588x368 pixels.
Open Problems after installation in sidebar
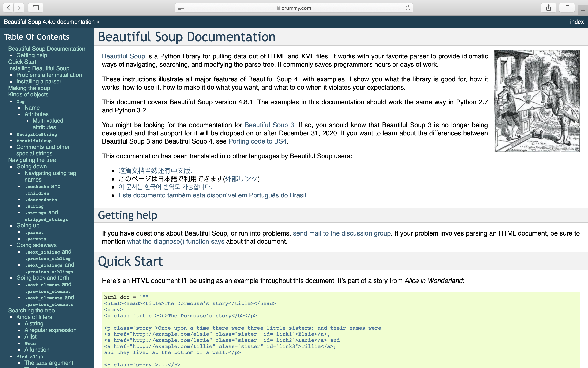coord(49,75)
